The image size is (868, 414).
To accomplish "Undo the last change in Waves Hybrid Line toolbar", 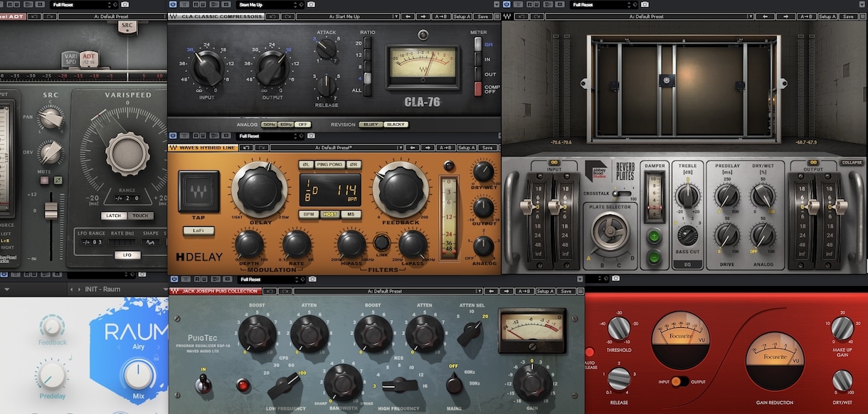I will click(246, 147).
